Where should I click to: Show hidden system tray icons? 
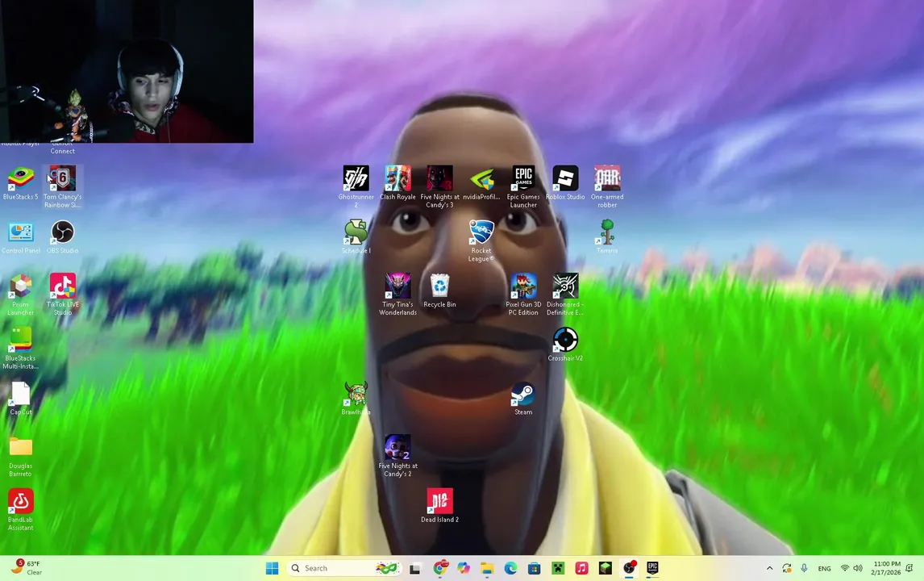pyautogui.click(x=769, y=568)
